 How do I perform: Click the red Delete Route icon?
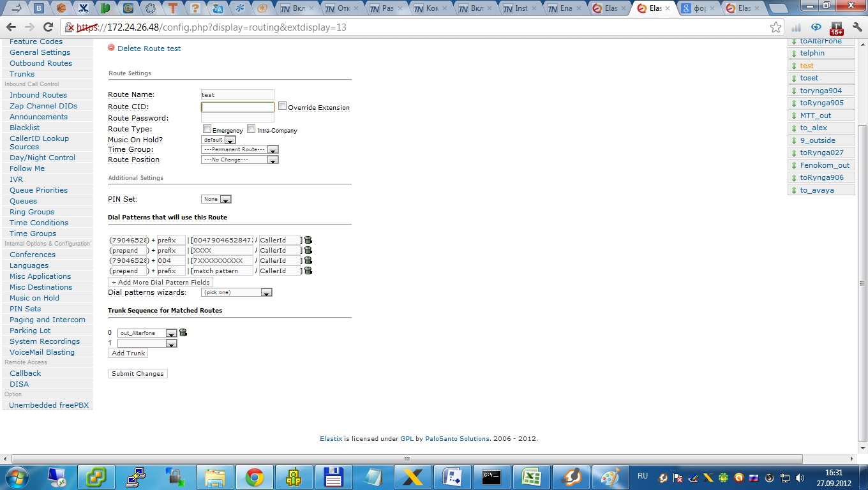(112, 48)
